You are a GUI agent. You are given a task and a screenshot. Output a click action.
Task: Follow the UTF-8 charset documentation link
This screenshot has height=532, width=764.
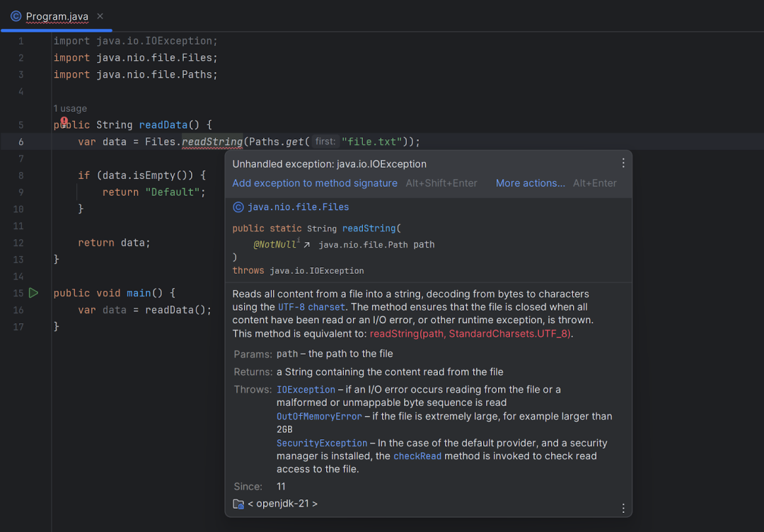tap(311, 307)
